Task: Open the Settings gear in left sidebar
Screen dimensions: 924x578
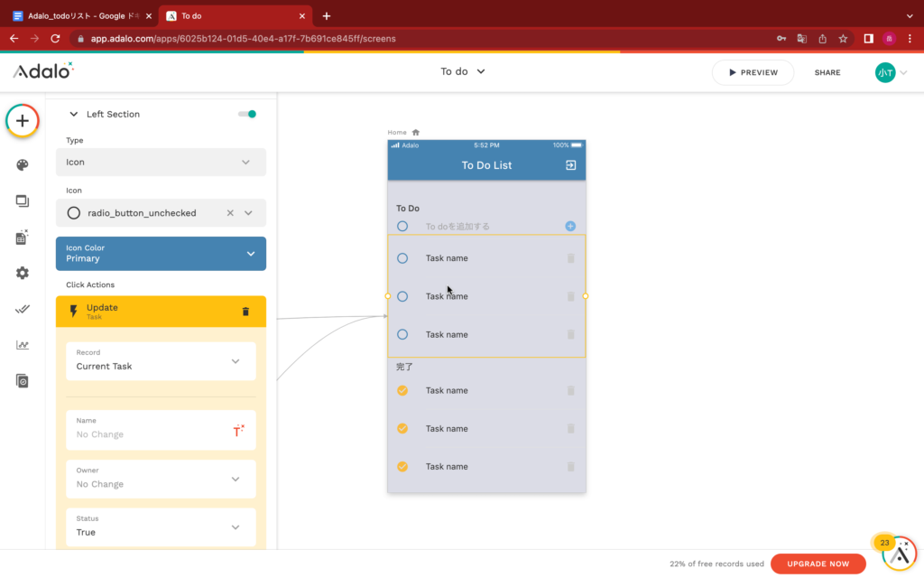Action: click(x=23, y=273)
